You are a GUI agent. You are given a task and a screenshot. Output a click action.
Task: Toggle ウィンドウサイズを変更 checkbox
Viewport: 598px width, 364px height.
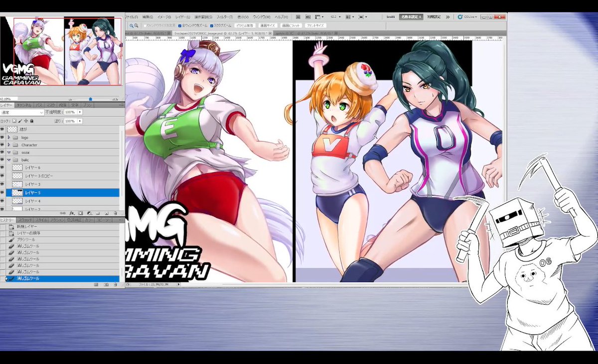(145, 25)
